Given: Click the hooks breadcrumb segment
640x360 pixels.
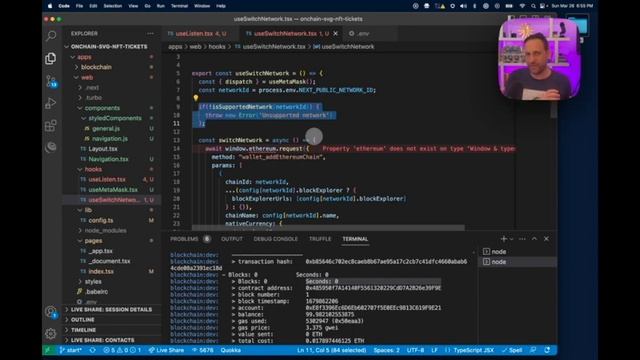Looking at the screenshot, I should click(x=217, y=47).
